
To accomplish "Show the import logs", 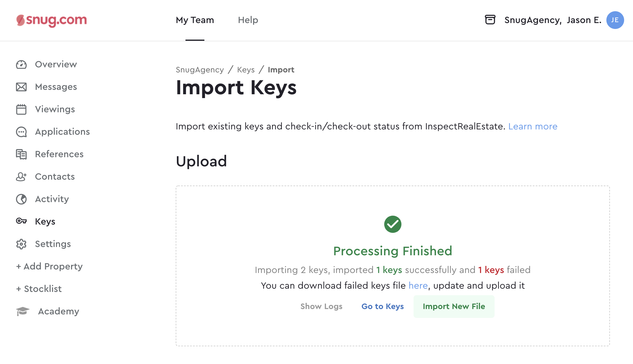I will pyautogui.click(x=322, y=306).
